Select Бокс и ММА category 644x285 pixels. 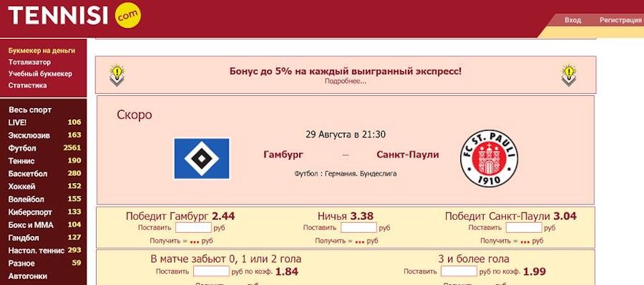[x=31, y=225]
